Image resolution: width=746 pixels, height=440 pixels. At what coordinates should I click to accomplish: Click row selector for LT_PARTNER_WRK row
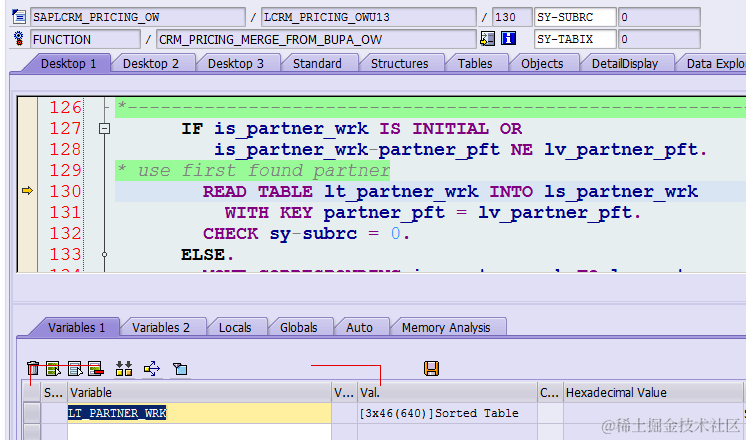(x=32, y=413)
